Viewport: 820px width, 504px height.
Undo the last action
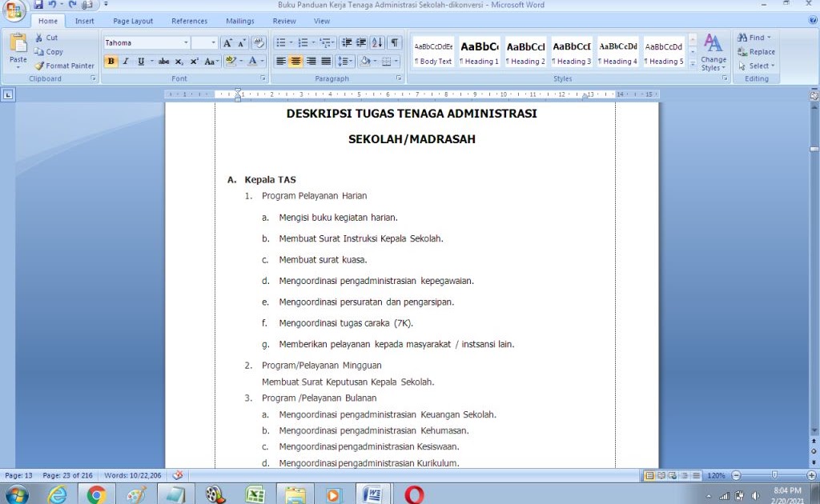(x=52, y=5)
